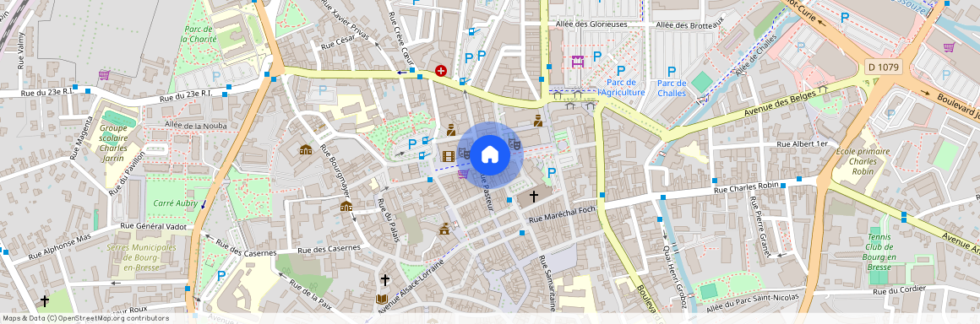
Task: Click statue figure icon above cinema icon
Action: point(450,130)
